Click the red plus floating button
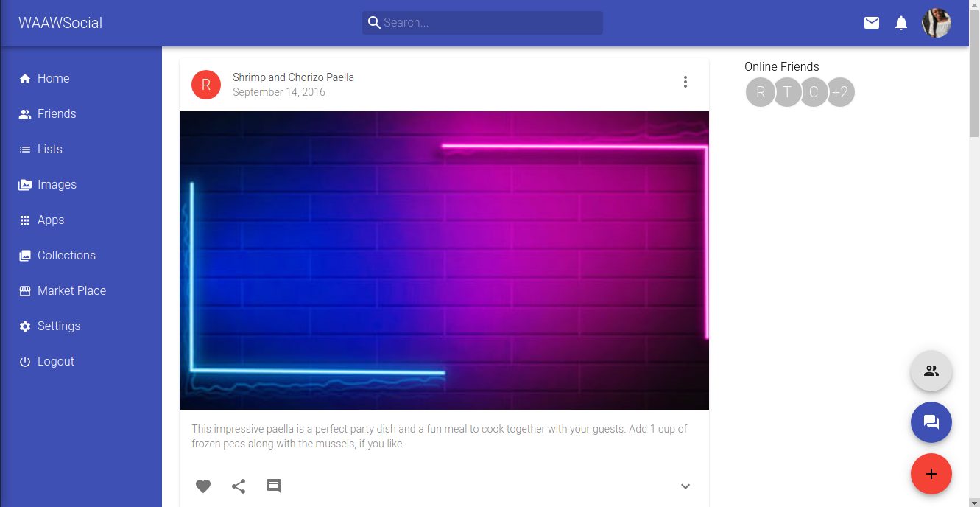This screenshot has height=507, width=980. pos(931,474)
